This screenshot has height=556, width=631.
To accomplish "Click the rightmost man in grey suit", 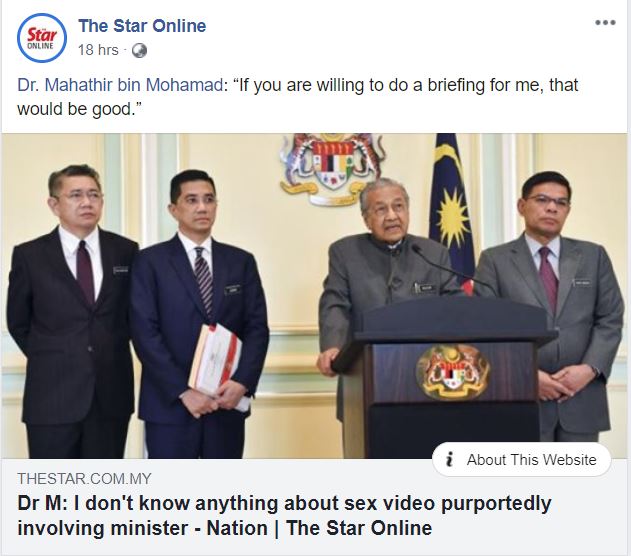I will (x=551, y=308).
